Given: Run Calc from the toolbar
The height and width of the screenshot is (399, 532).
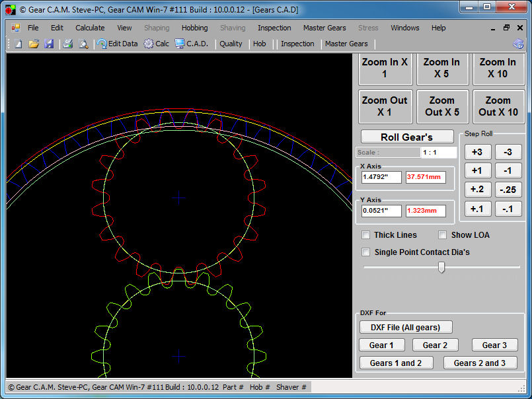Looking at the screenshot, I should coord(157,44).
